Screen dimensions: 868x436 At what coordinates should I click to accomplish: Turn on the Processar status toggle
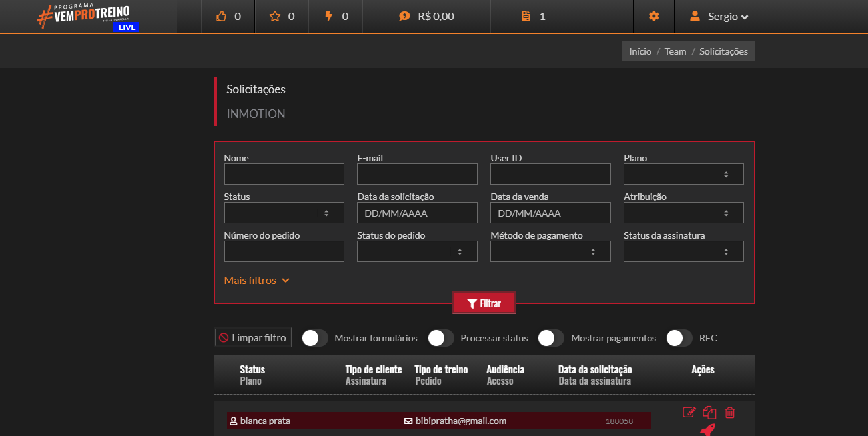coord(441,338)
